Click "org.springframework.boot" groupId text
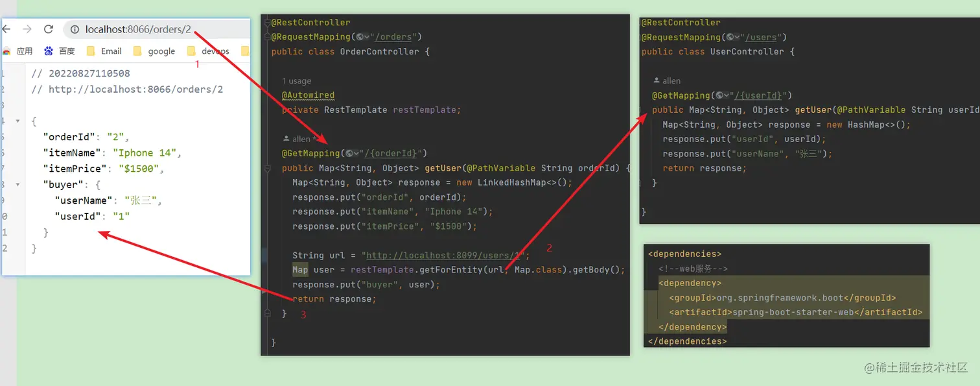 (779, 298)
